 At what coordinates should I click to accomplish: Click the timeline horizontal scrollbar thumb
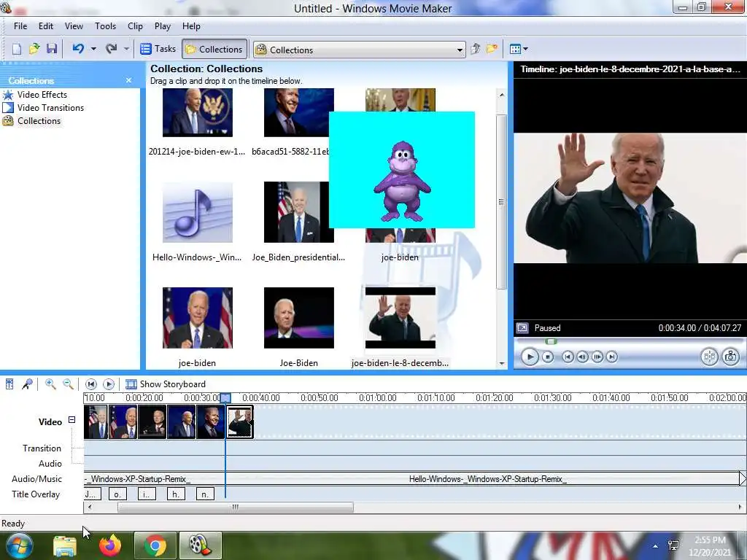pos(236,507)
